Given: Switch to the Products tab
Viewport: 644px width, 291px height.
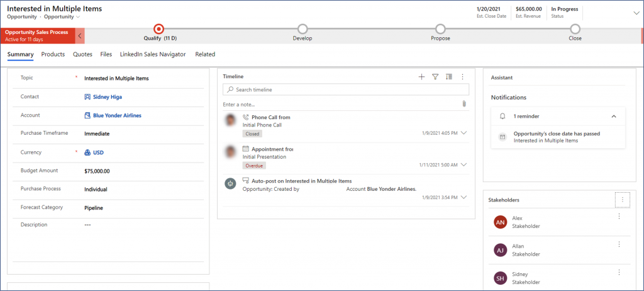Looking at the screenshot, I should (x=53, y=54).
